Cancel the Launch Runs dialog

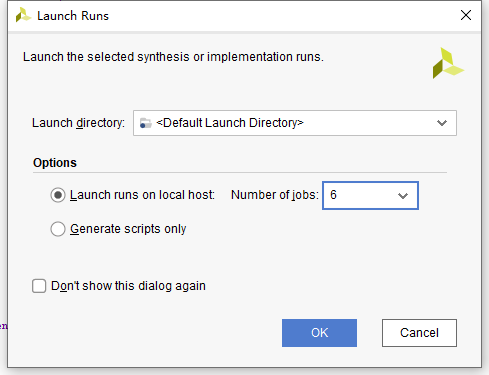[x=419, y=333]
